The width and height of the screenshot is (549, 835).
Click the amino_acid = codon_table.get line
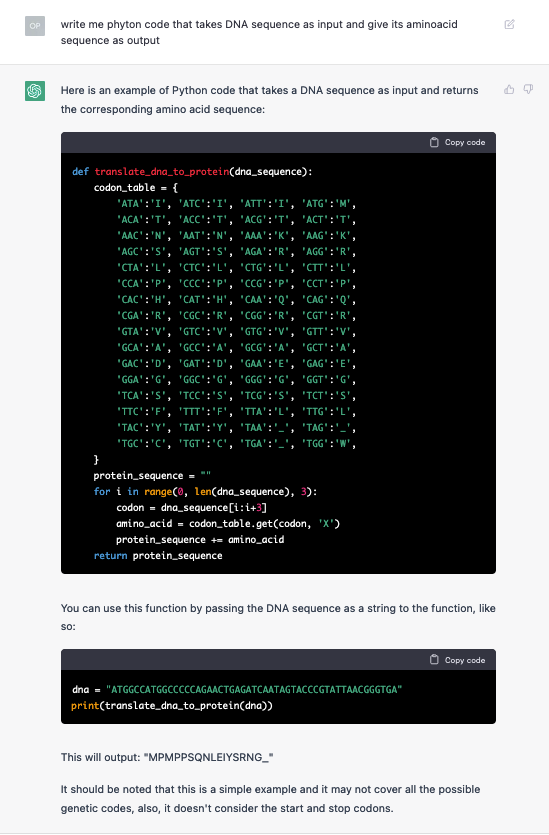228,523
